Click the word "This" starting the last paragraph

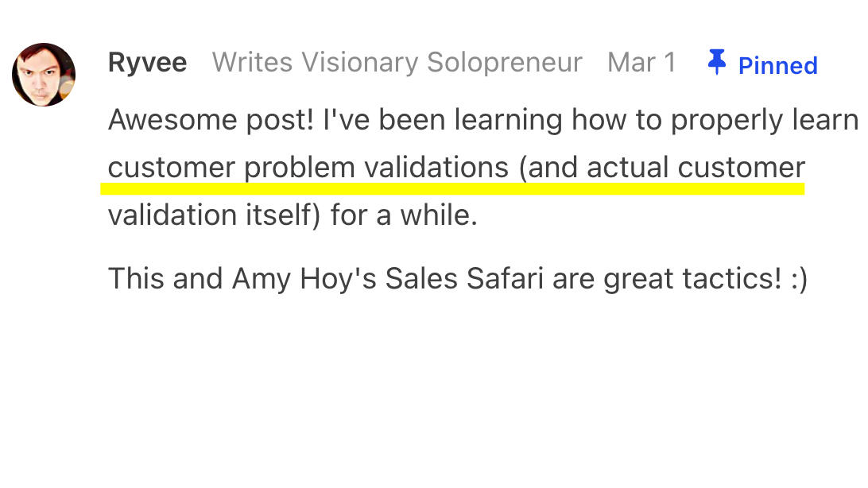[x=134, y=279]
